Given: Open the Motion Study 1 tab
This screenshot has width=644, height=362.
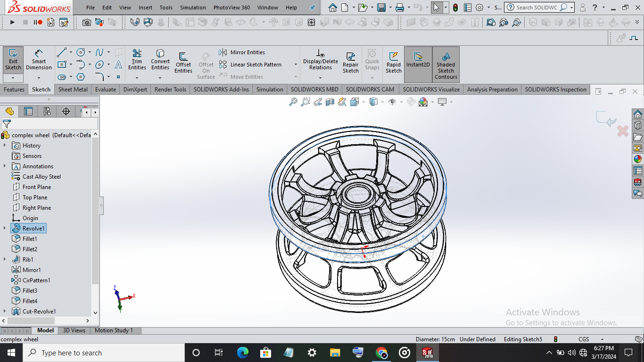Looking at the screenshot, I should (x=114, y=330).
